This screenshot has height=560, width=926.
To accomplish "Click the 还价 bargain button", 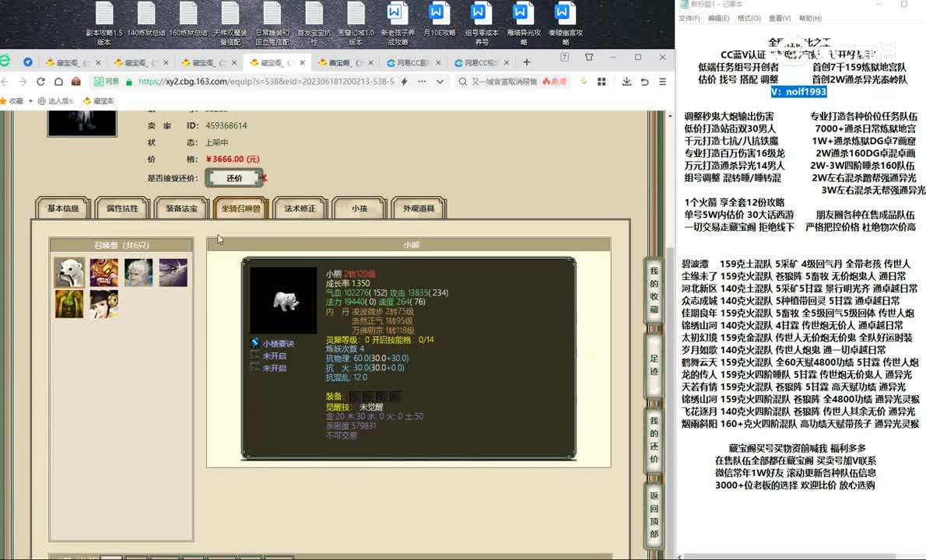I will [x=234, y=178].
